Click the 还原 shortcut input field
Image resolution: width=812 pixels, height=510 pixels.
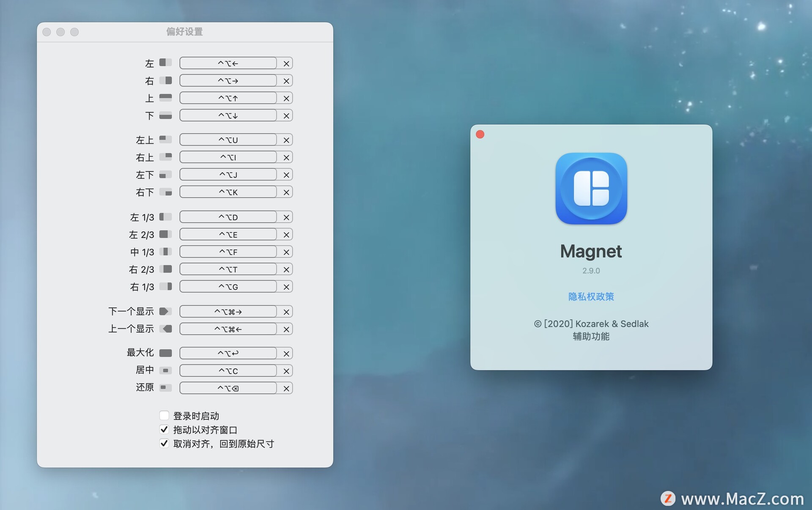coord(228,388)
